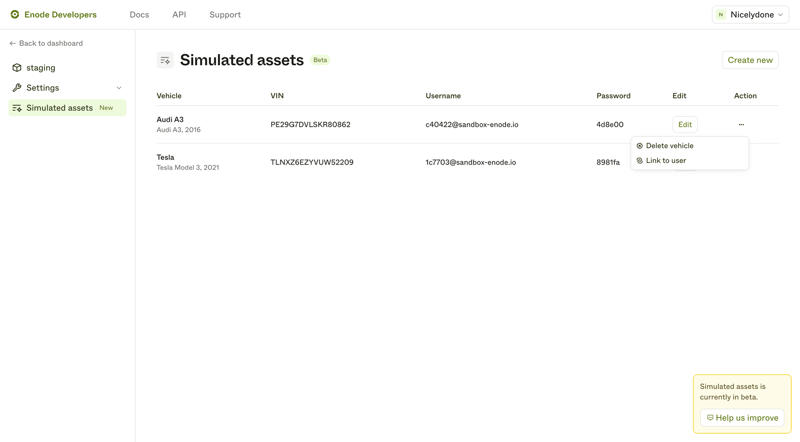This screenshot has width=800, height=442.
Task: Edit the Audi A3 vehicle
Action: pos(685,125)
